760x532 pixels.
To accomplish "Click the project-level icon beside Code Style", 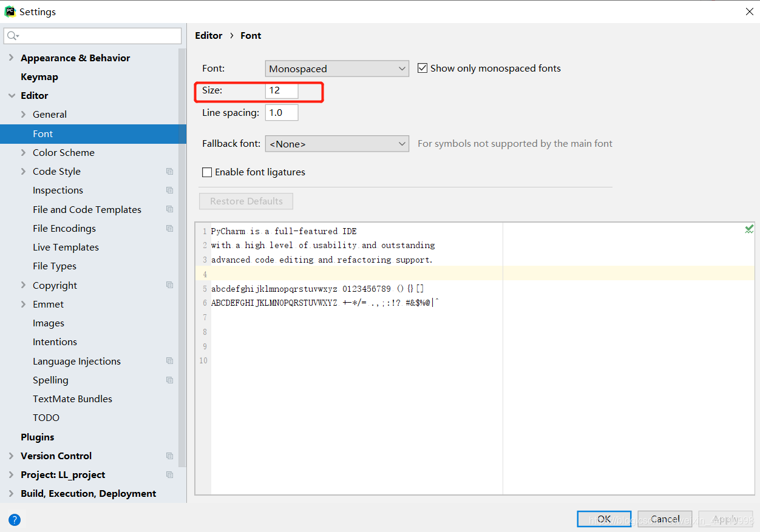I will click(169, 172).
